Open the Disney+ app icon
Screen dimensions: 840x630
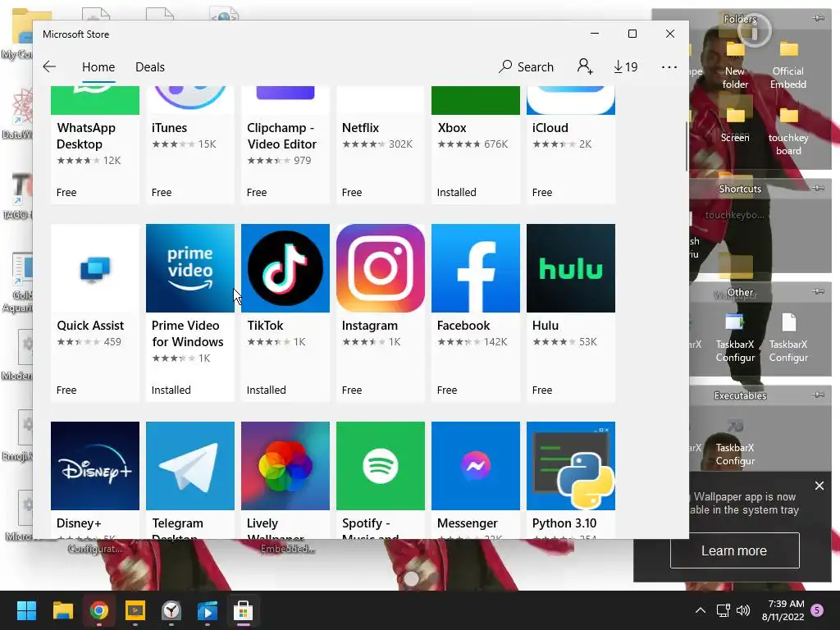pos(95,466)
